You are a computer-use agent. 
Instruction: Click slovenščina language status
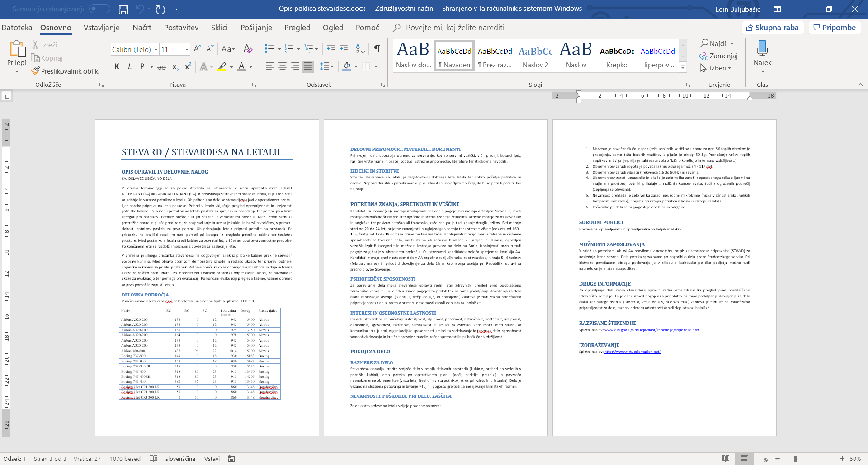tap(180, 459)
